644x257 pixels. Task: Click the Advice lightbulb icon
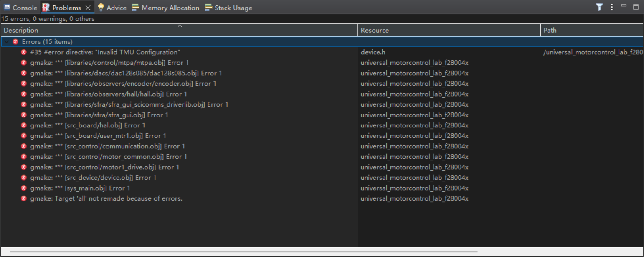pyautogui.click(x=101, y=8)
